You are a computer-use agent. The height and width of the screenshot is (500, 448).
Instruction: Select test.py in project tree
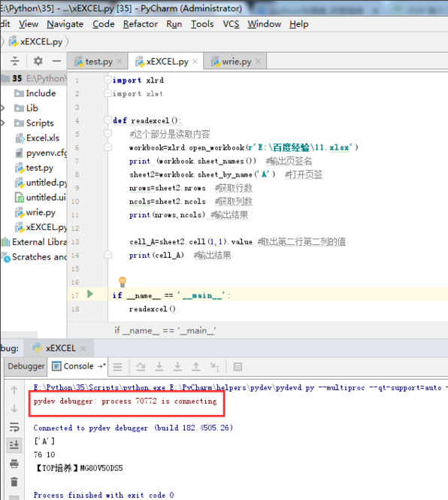pos(35,168)
